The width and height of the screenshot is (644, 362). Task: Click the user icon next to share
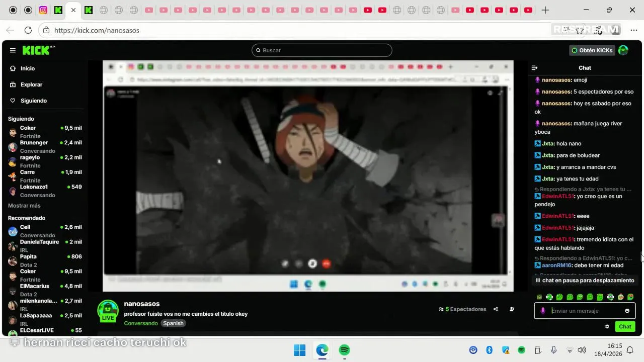512,309
